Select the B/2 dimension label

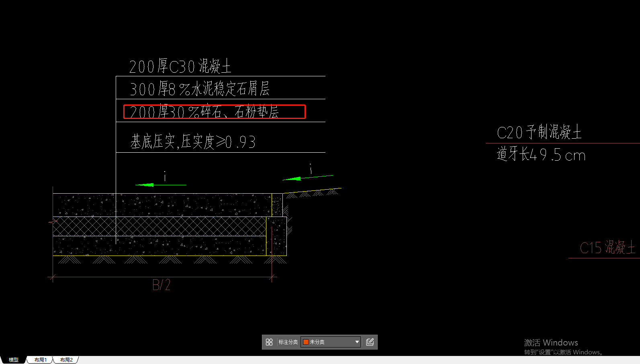(x=162, y=285)
